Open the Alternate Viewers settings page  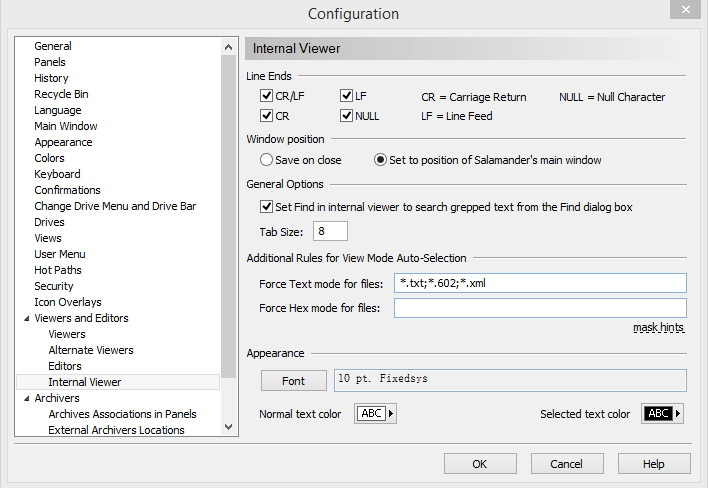point(91,350)
